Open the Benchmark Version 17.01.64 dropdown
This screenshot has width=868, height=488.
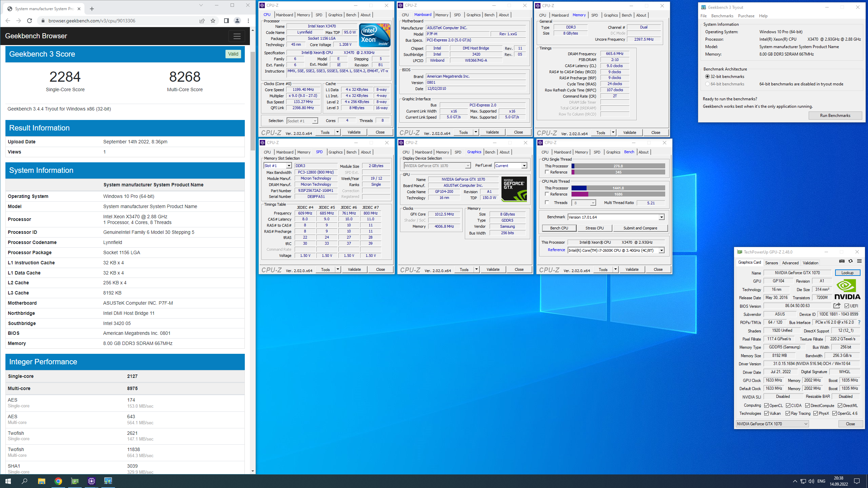point(616,217)
